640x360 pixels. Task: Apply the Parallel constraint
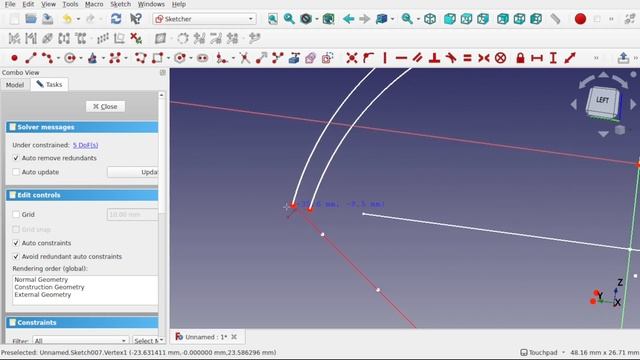point(418,58)
